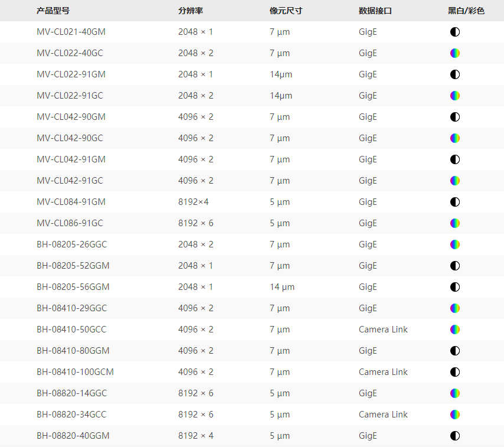Click the monochrome icon for MV-CL084-91GM
The width and height of the screenshot is (504, 447).
pos(454,202)
